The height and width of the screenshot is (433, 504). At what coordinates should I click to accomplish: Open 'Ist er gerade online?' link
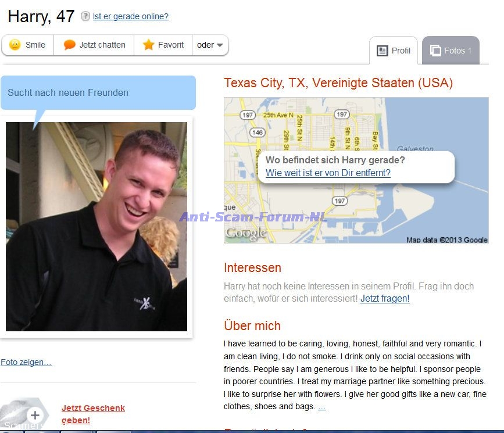click(130, 16)
